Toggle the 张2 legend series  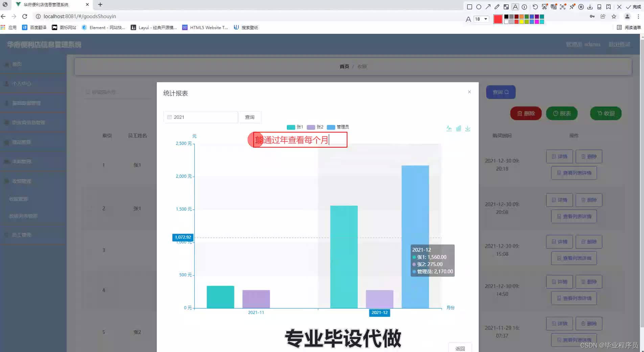[315, 127]
